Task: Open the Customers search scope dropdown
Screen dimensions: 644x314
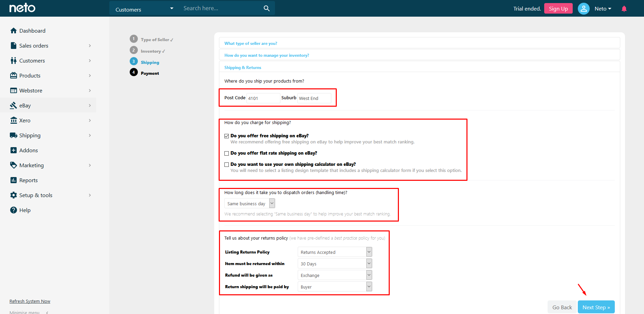Action: [x=144, y=8]
